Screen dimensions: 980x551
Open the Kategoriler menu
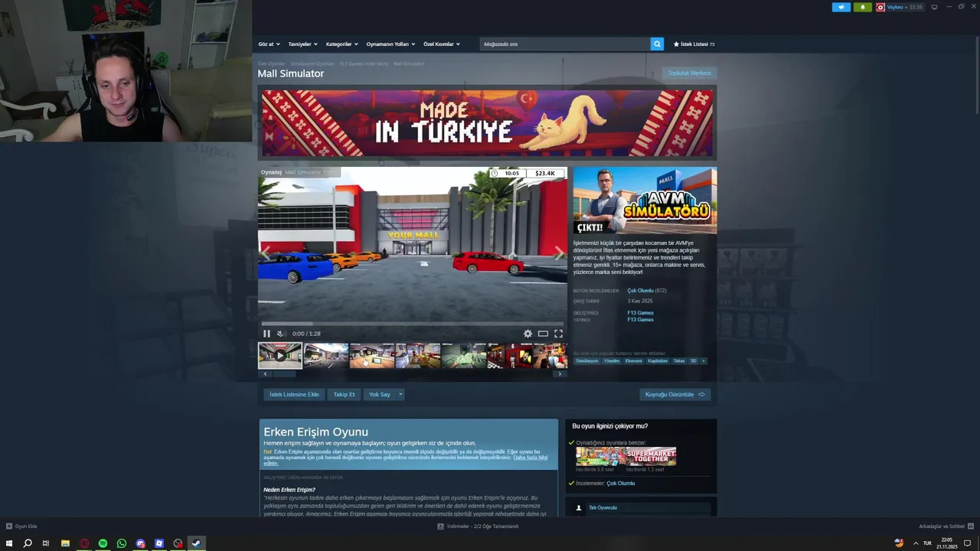341,44
